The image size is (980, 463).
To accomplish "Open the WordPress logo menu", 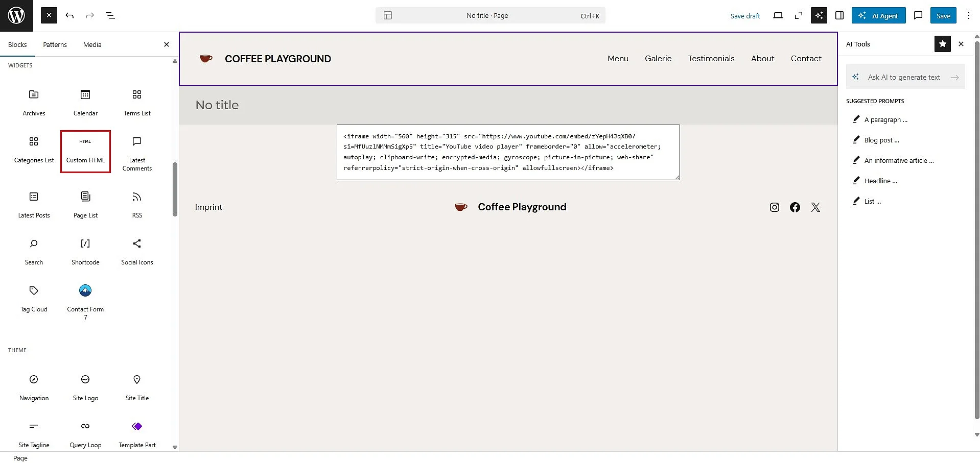I will (x=16, y=16).
